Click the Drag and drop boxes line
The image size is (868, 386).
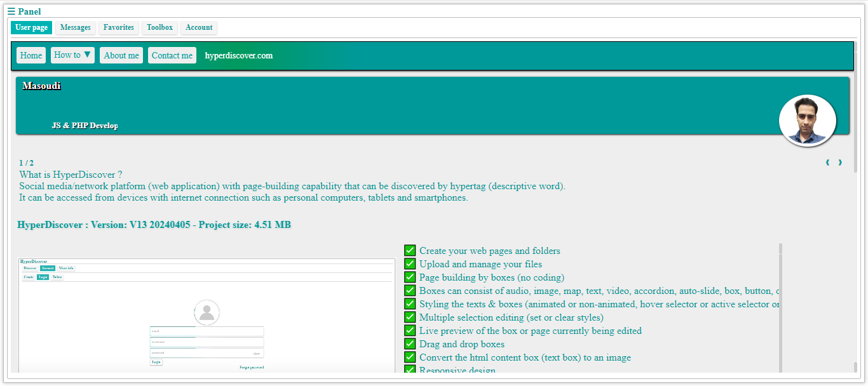[462, 344]
